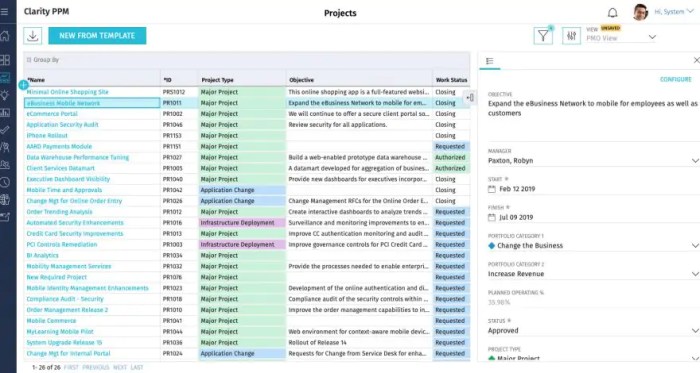Select the PR1046 ID cell

tap(179, 124)
